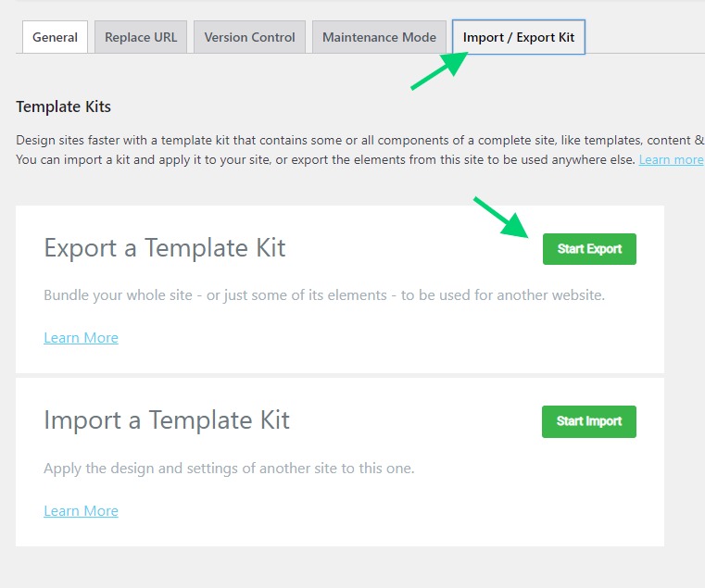Click the Import a Template Kit heading
This screenshot has height=588, width=705.
[167, 420]
